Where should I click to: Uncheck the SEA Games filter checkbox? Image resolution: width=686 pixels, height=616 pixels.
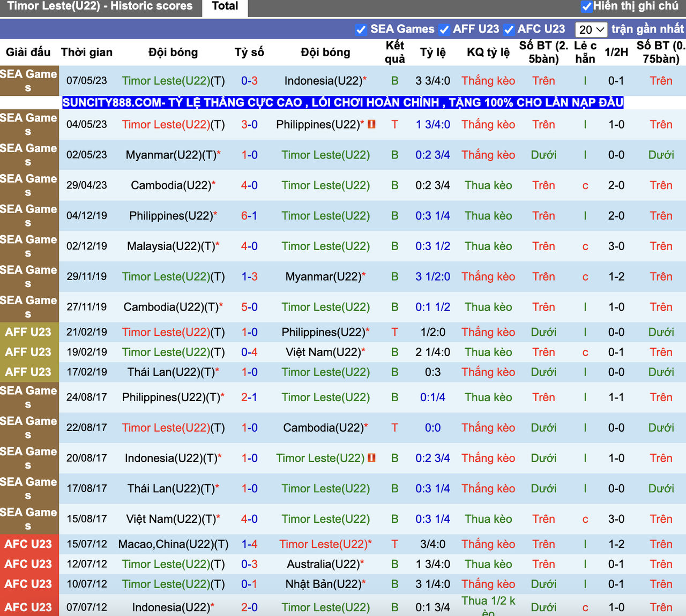(361, 29)
